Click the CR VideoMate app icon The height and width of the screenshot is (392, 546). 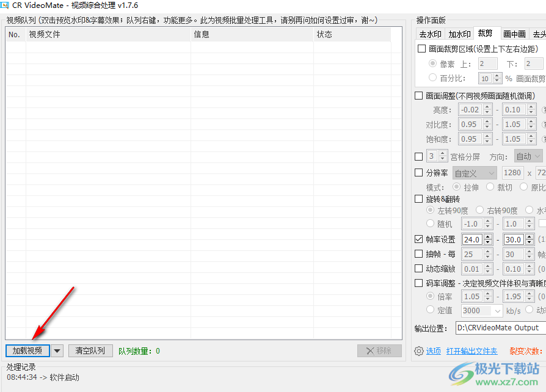pyautogui.click(x=4, y=5)
